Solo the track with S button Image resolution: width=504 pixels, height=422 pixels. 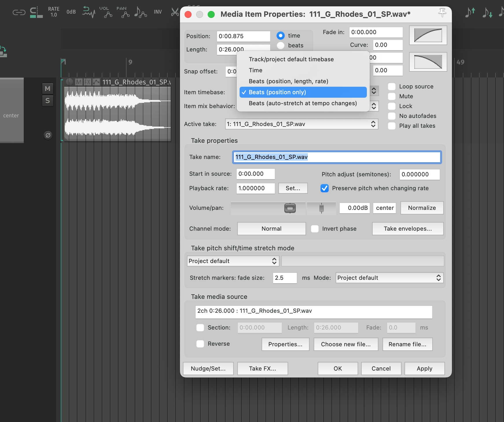48,101
